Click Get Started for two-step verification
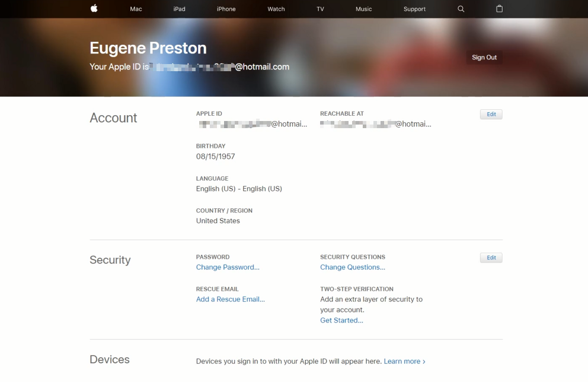588x382 pixels. coord(341,320)
